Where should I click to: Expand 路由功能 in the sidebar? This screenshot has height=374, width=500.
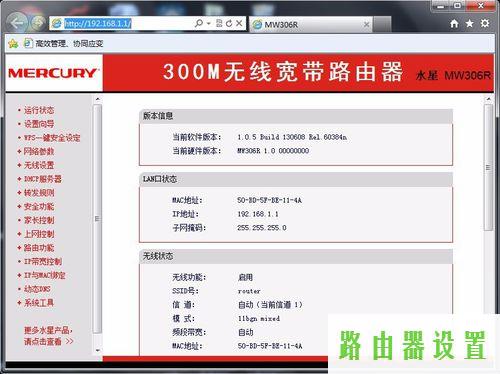pyautogui.click(x=39, y=248)
